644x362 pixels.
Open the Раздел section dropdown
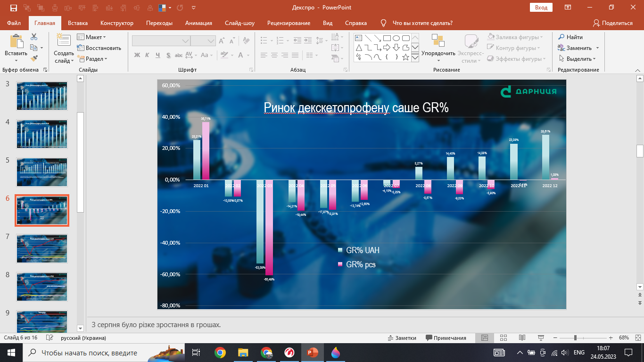pos(92,59)
